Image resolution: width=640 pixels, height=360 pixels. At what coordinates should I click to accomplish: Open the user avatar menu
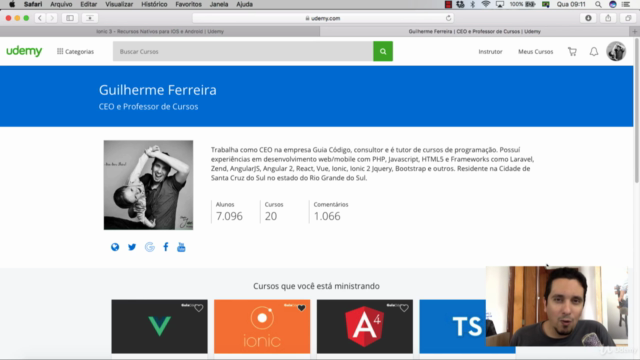pyautogui.click(x=616, y=51)
